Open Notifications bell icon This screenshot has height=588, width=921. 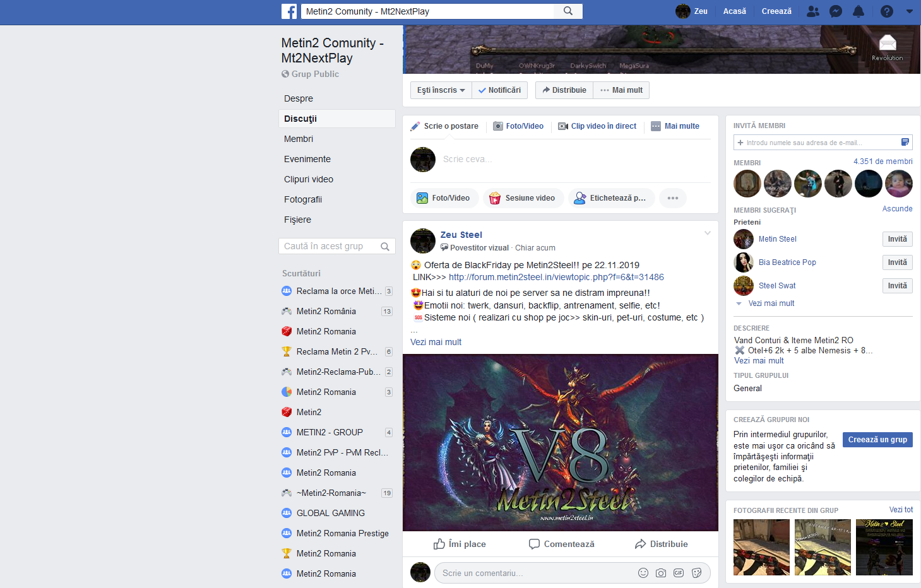coord(859,11)
